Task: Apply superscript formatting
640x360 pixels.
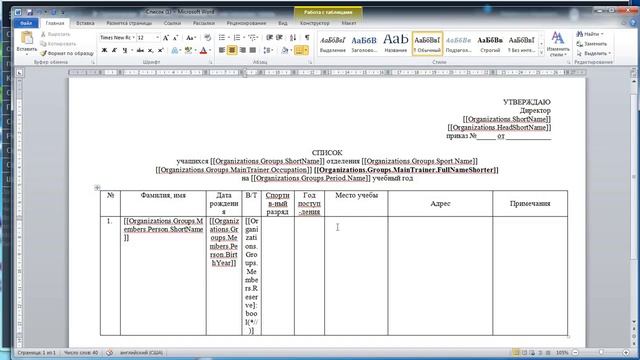Action: click(x=160, y=50)
